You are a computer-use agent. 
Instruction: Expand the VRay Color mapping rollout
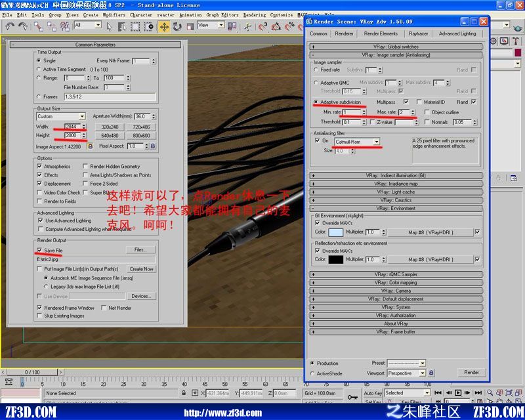pyautogui.click(x=396, y=282)
